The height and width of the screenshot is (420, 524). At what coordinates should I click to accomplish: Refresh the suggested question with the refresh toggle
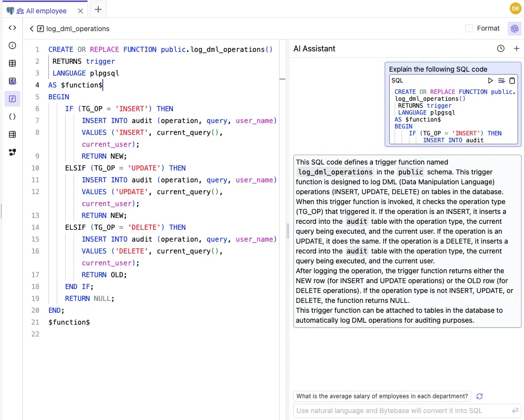tap(479, 396)
